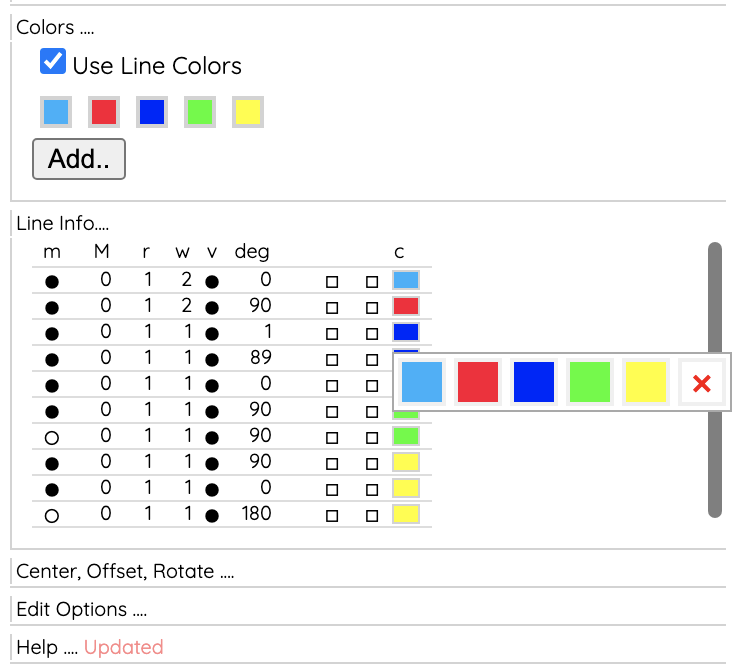The image size is (744, 668).
Task: Click the light blue swatch under Use Line Colors
Action: pyautogui.click(x=56, y=112)
